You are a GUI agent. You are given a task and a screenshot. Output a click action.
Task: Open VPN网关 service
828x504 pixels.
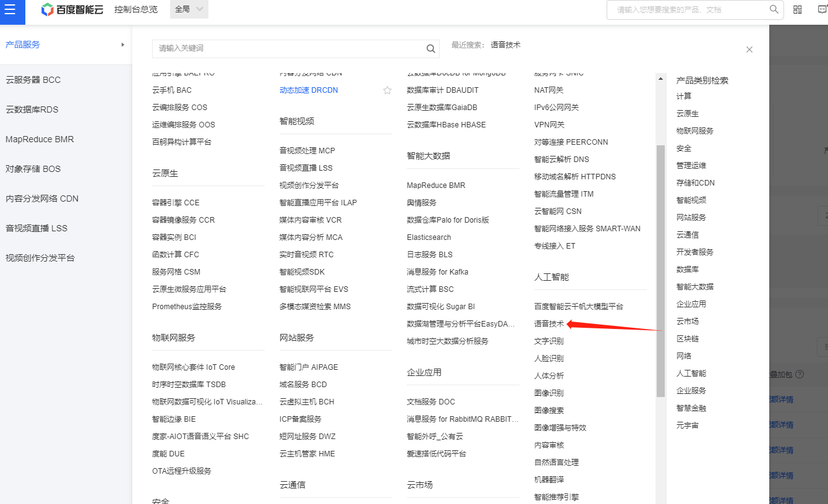[549, 125]
